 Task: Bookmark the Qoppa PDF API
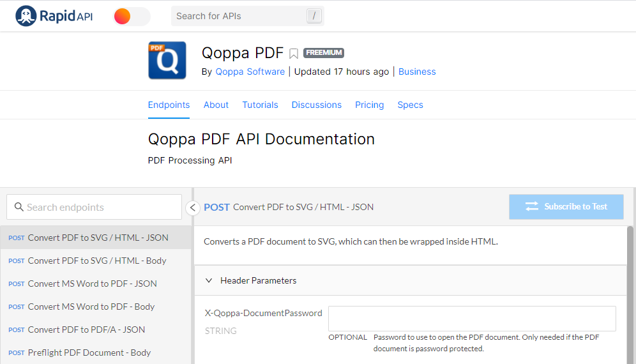pos(294,54)
